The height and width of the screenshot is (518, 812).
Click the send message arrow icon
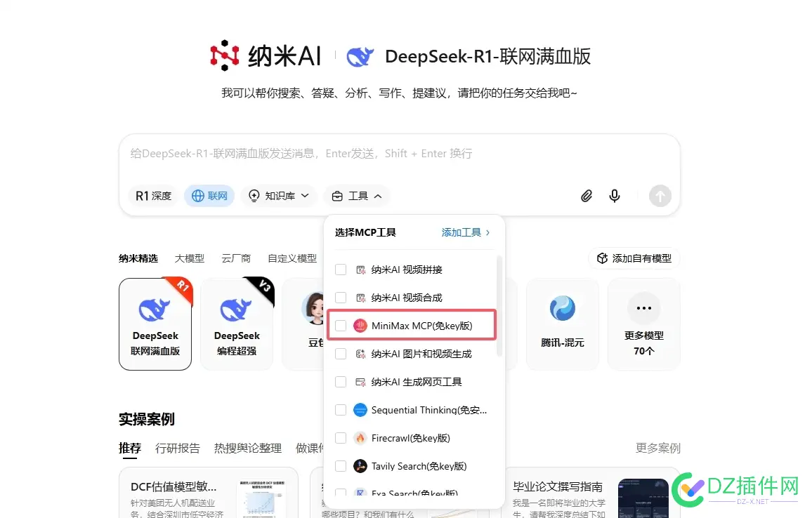[660, 196]
